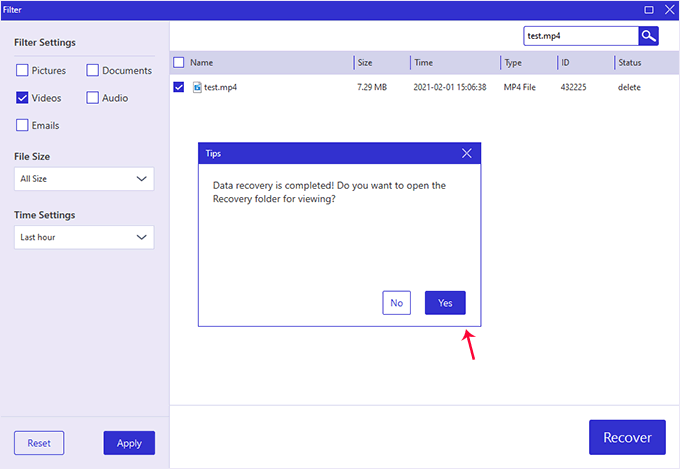
Task: Enable the Audio filter checkbox
Action: [92, 98]
